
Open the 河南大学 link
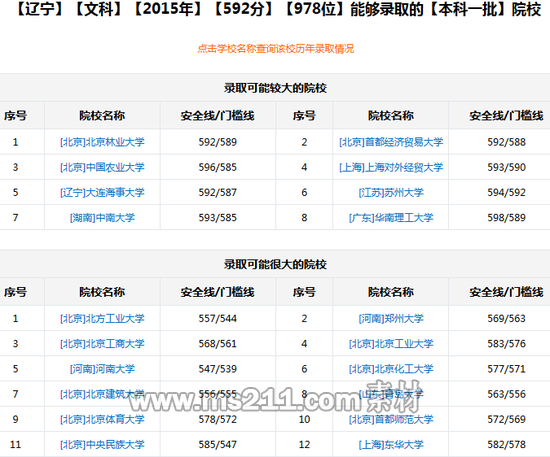[102, 369]
